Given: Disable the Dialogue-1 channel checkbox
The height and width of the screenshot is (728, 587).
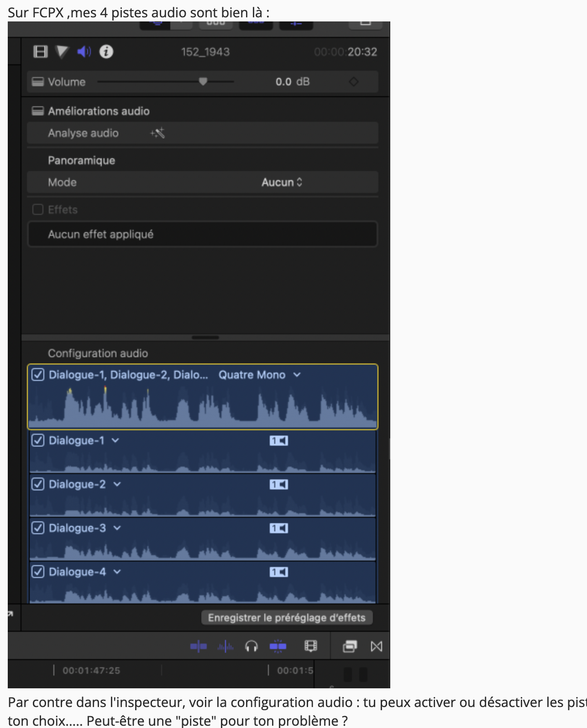Looking at the screenshot, I should [38, 440].
